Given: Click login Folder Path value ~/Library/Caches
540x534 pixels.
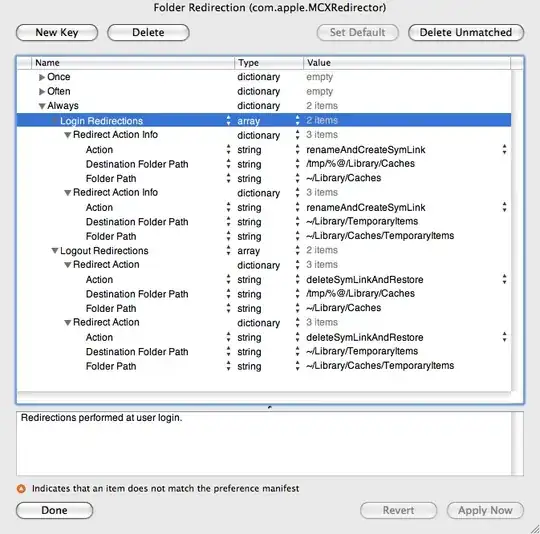Looking at the screenshot, I should (343, 178).
